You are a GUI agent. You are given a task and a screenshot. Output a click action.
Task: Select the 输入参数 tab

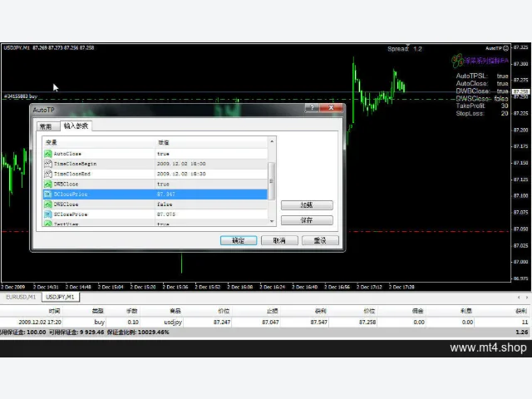tap(76, 126)
